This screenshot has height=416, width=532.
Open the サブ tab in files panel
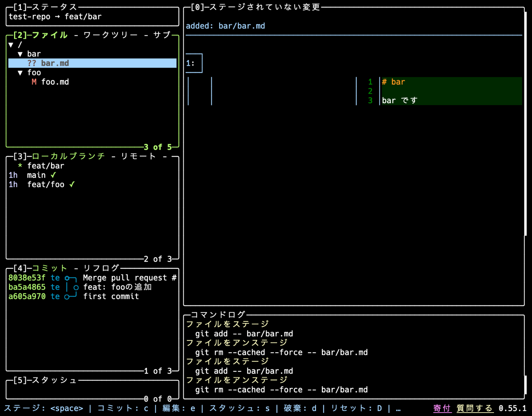coord(162,35)
